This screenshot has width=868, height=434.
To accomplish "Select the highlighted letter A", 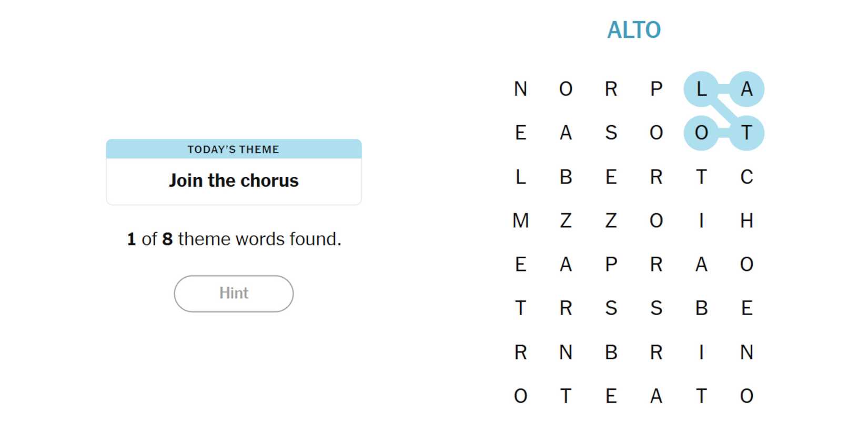I will [x=746, y=89].
